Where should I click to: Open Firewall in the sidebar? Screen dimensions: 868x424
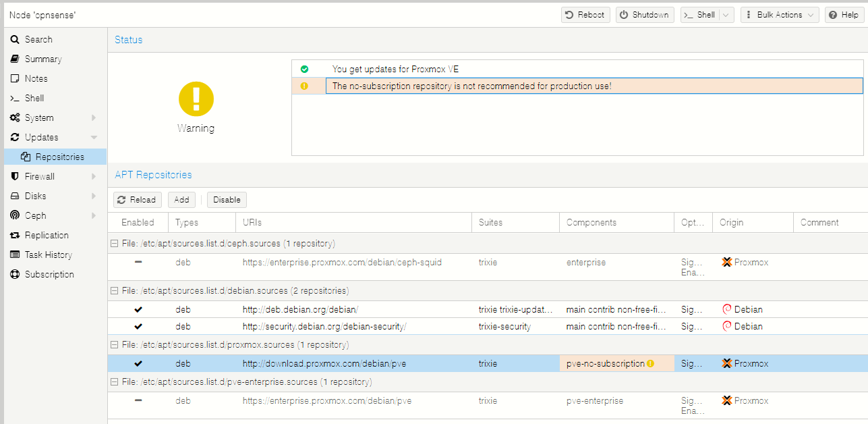coord(55,176)
